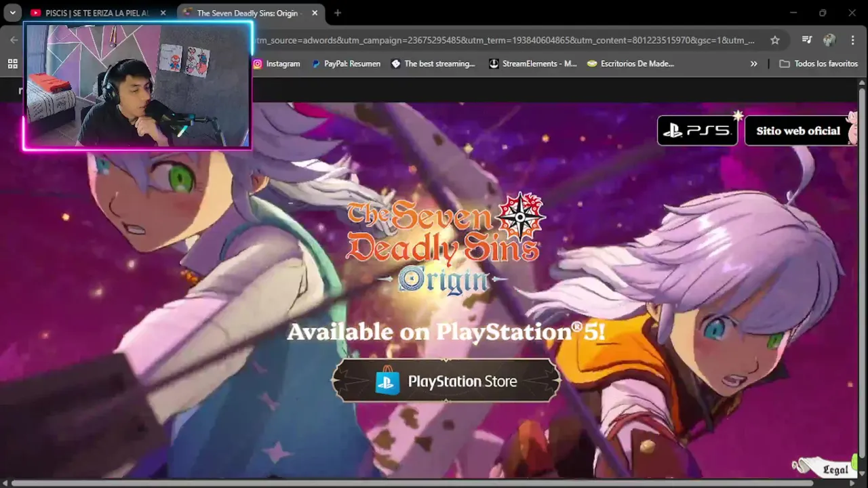Close the PISCIS YouTube tab
Screen dimensions: 868x488
[163, 13]
